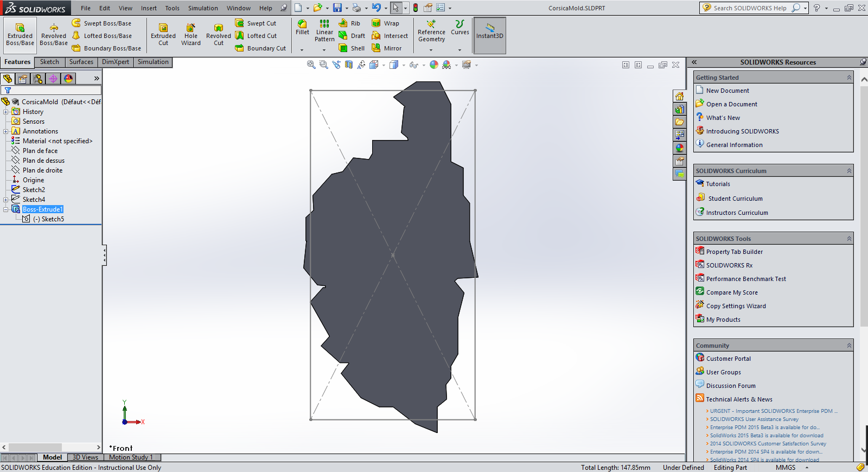868x472 pixels.
Task: Open the Discussion Forum link
Action: 731,386
